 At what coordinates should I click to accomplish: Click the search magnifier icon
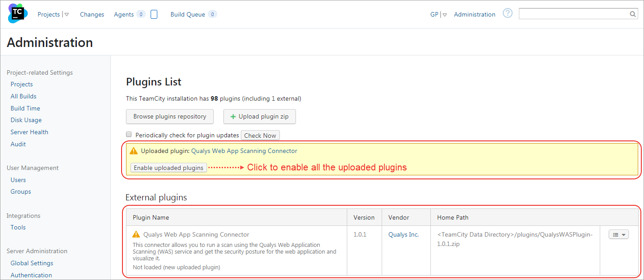point(633,14)
